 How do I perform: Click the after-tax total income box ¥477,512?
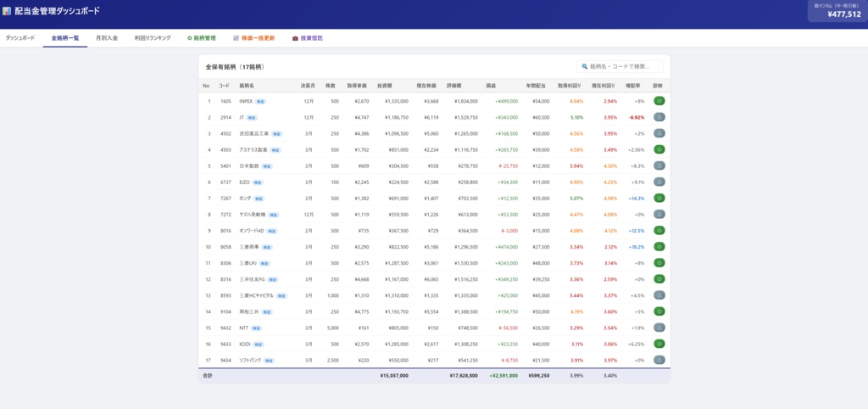point(837,11)
